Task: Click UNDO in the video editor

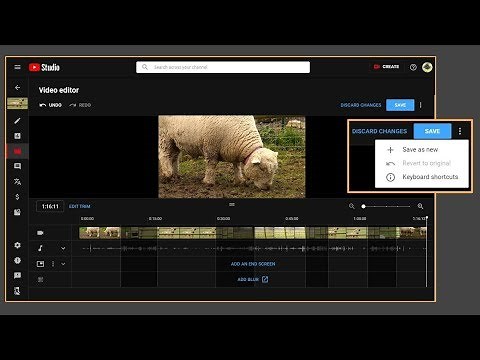Action: pos(51,105)
